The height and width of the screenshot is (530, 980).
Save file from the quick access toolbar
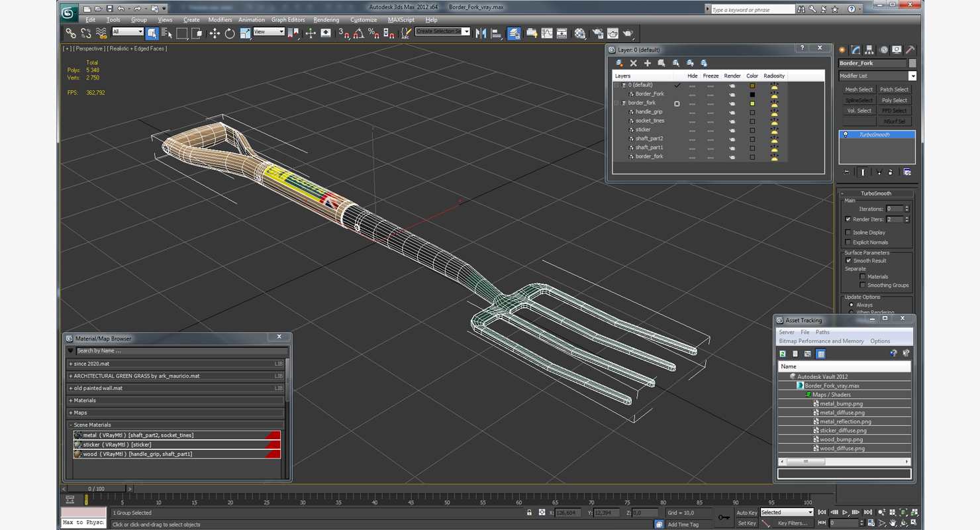coord(109,9)
